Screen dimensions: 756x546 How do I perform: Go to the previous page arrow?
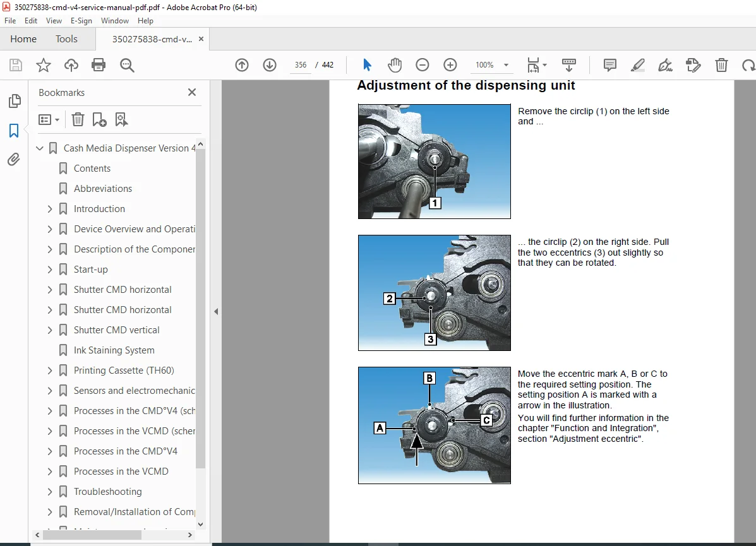pos(242,64)
